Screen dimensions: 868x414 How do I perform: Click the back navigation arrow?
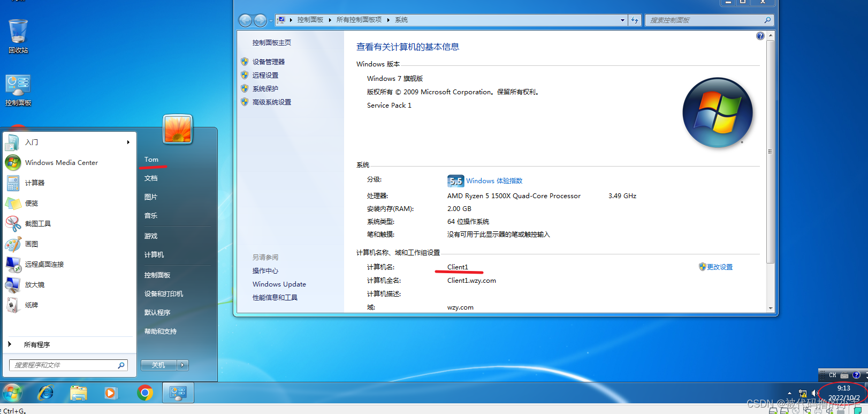pos(245,20)
